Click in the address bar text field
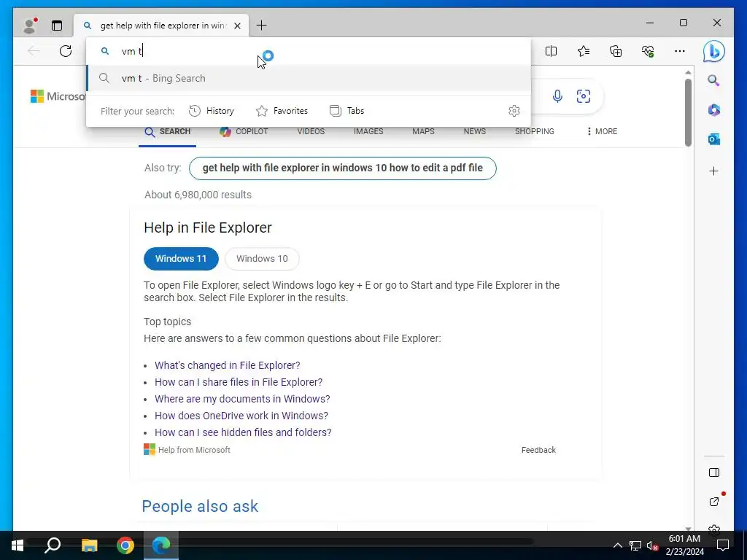747x560 pixels. click(x=308, y=51)
